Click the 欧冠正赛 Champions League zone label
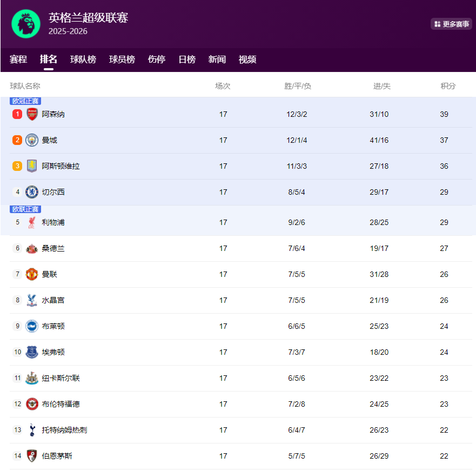The width and height of the screenshot is (476, 470). [25, 101]
